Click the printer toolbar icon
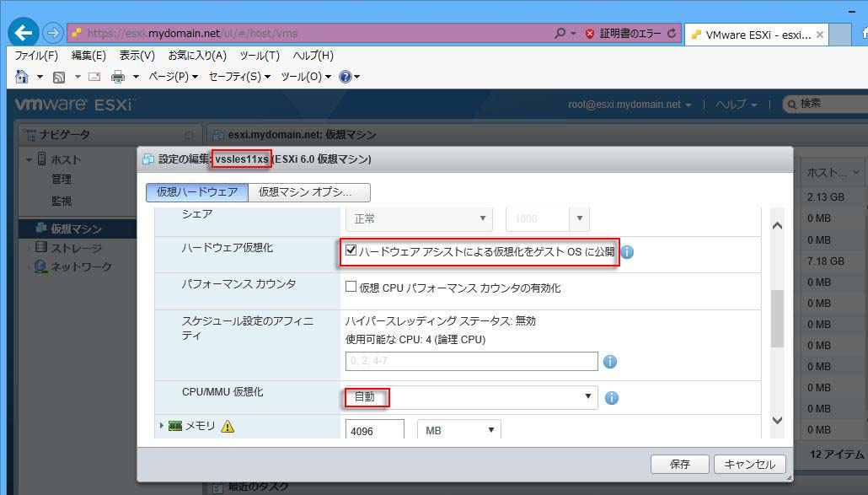This screenshot has height=495, width=868. 118,77
